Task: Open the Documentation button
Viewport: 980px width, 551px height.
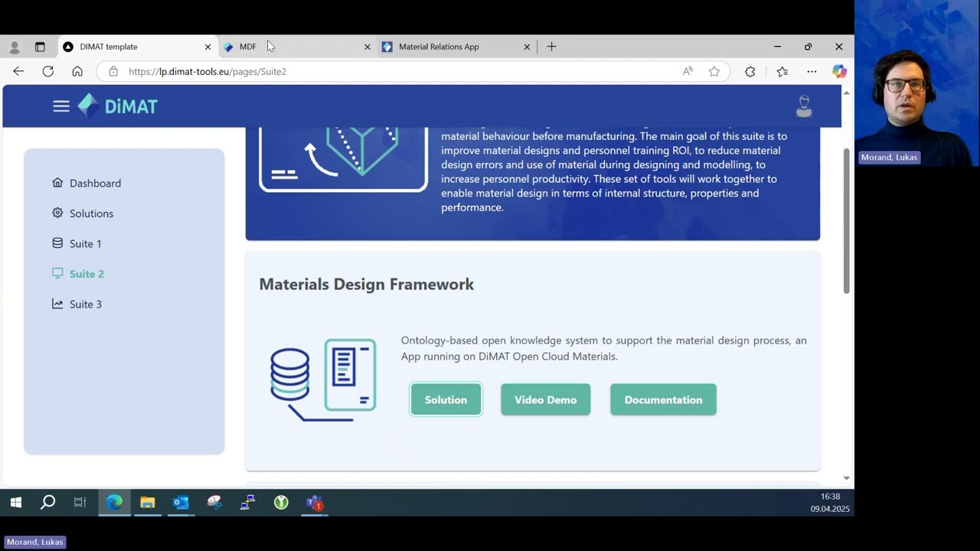Action: 663,399
